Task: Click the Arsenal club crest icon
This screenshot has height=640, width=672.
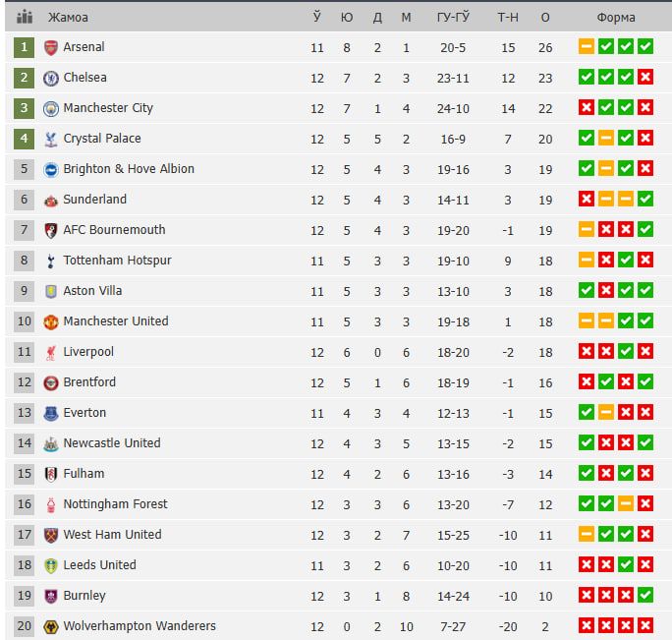Action: pos(51,47)
